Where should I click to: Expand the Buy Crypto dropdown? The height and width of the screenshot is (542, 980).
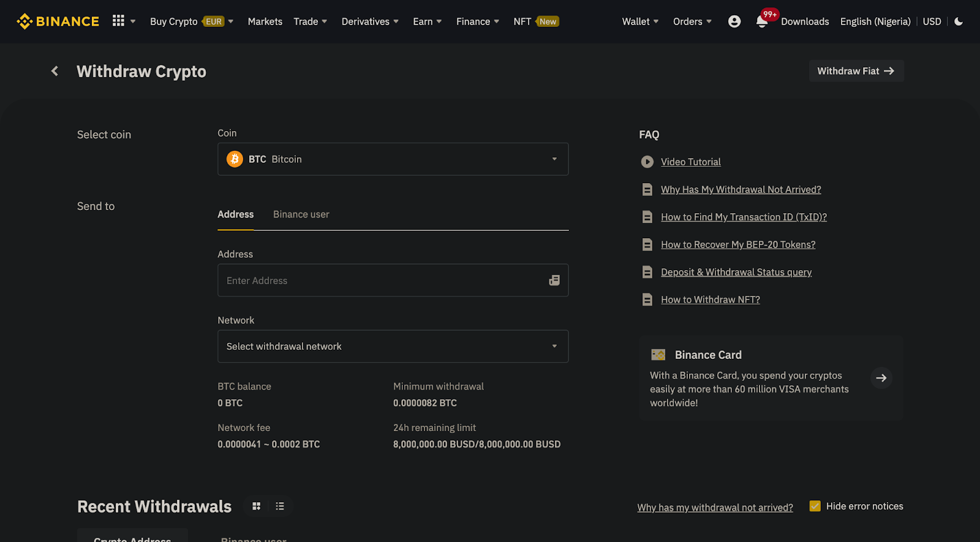[192, 21]
